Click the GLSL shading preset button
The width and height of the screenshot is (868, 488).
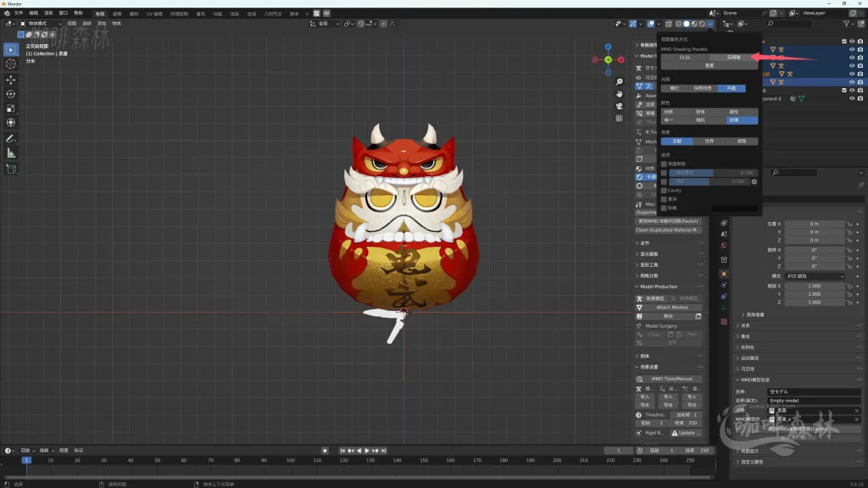(685, 58)
